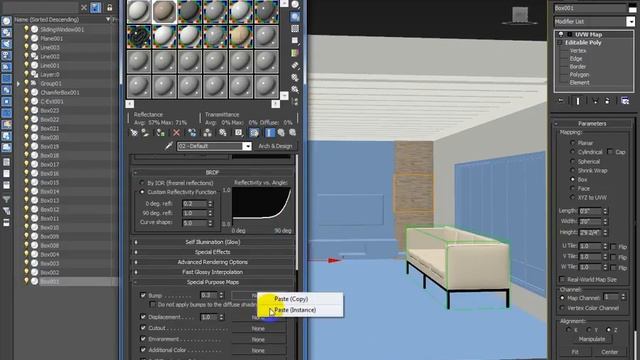Click Additional Color map None button
Screen dimensions: 640x360
[258, 350]
